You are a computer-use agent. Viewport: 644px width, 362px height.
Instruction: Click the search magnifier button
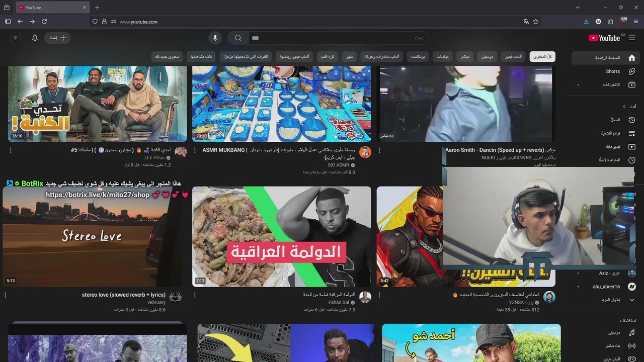point(238,38)
